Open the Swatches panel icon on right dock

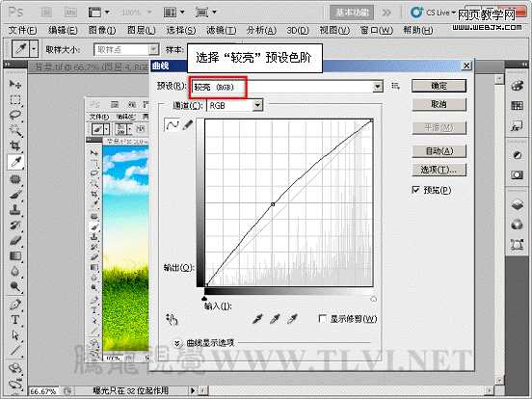point(517,105)
